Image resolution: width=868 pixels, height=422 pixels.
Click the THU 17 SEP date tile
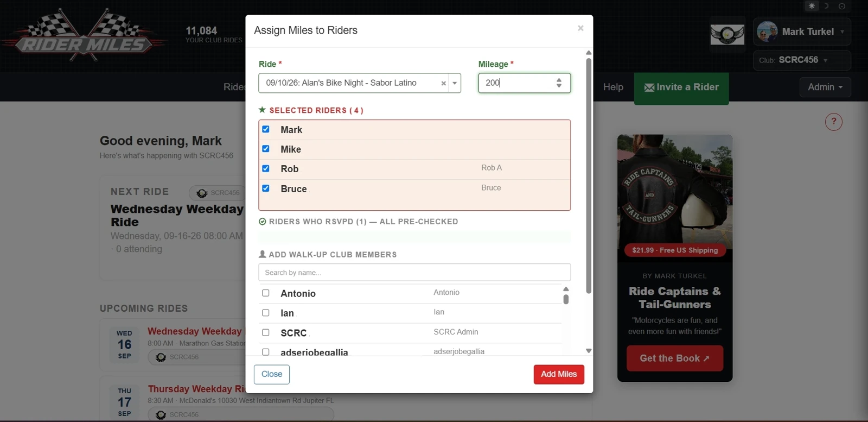click(125, 402)
